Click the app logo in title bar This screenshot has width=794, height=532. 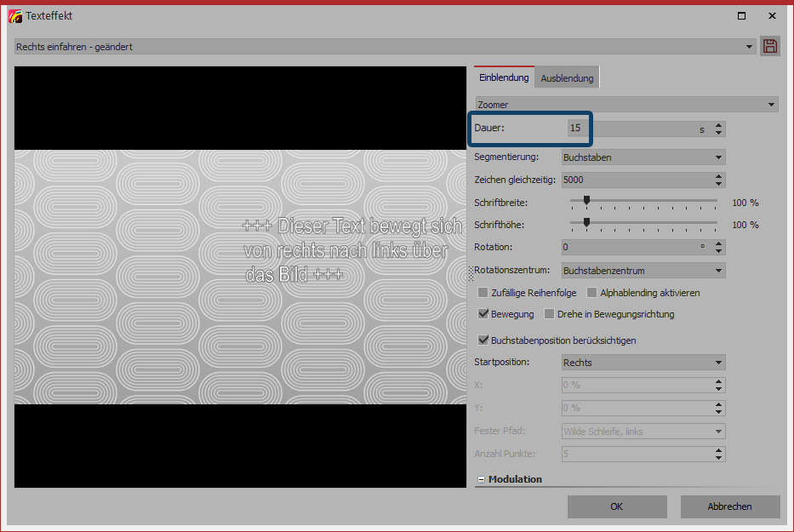pos(15,15)
